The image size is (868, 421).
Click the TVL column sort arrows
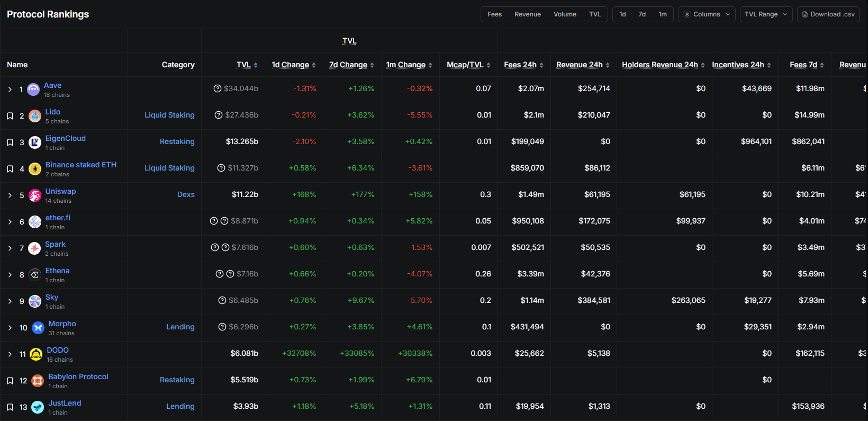256,65
